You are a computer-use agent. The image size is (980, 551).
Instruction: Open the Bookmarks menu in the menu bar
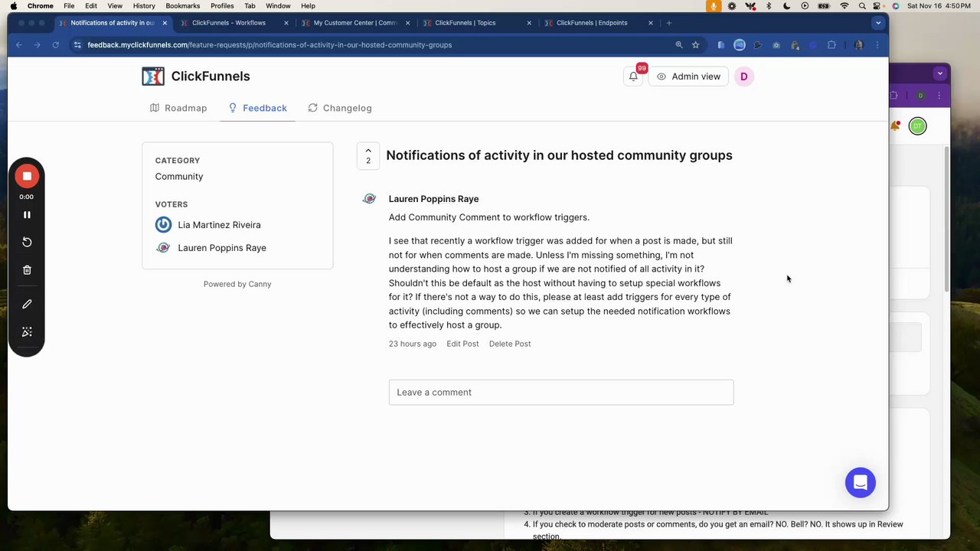point(183,6)
